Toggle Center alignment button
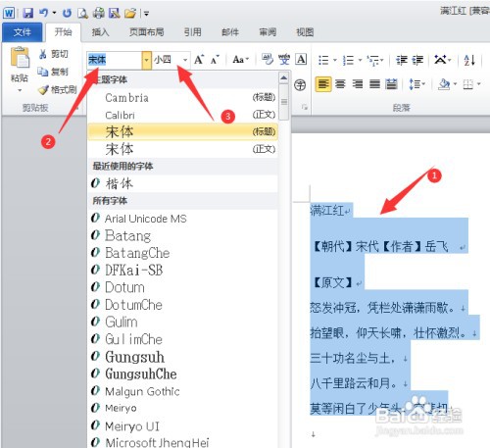This screenshot has width=490, height=448. [x=340, y=84]
